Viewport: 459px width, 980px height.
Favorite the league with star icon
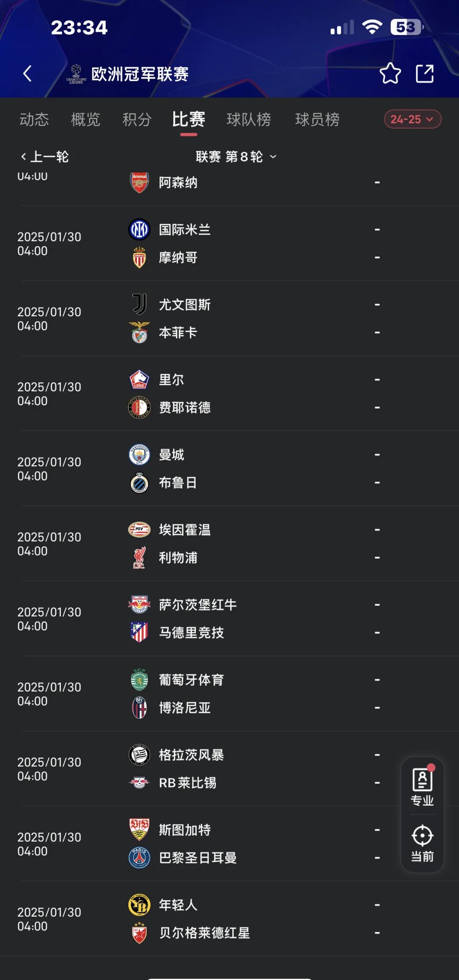[390, 73]
